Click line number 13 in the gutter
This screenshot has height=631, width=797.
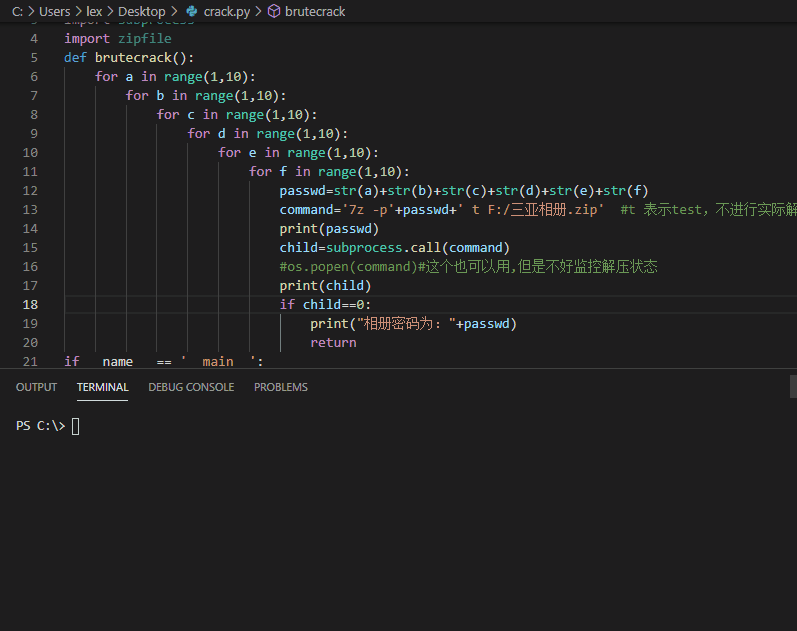pyautogui.click(x=29, y=209)
